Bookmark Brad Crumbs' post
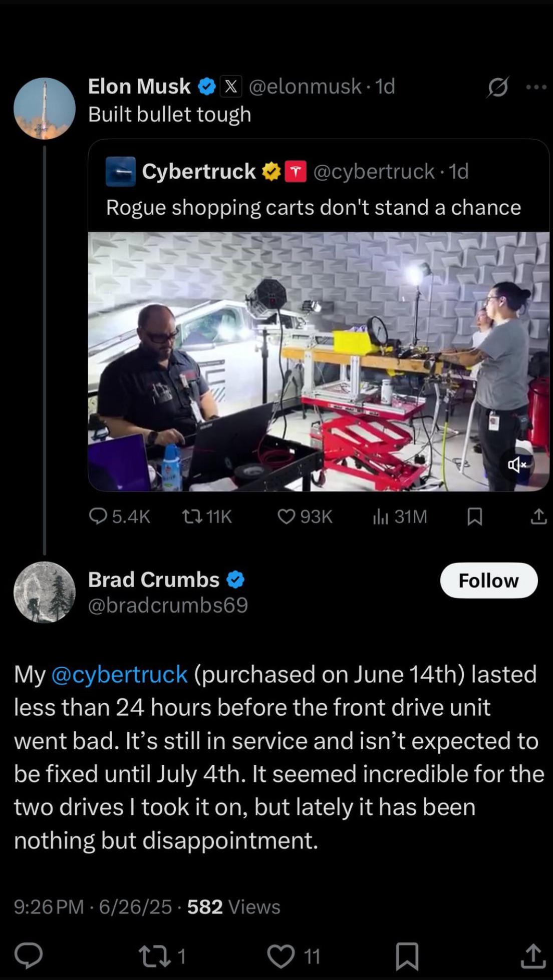The height and width of the screenshot is (980, 553). coord(407,956)
